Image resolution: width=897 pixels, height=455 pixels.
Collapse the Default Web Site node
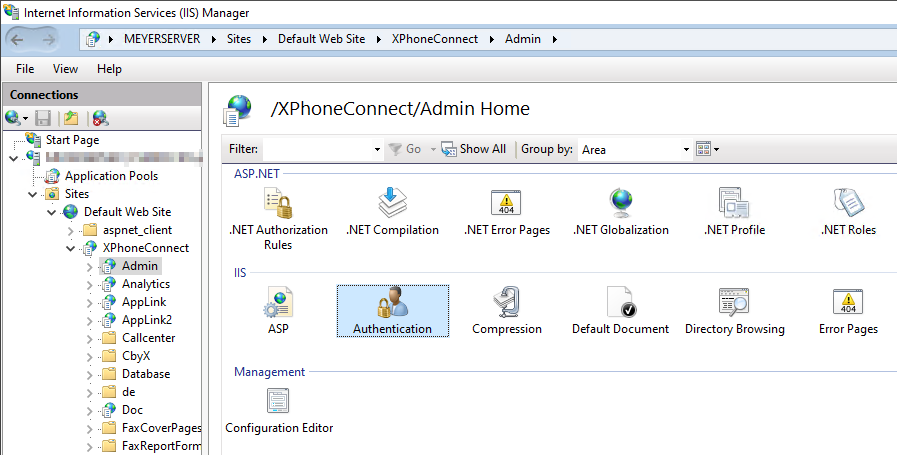click(51, 212)
